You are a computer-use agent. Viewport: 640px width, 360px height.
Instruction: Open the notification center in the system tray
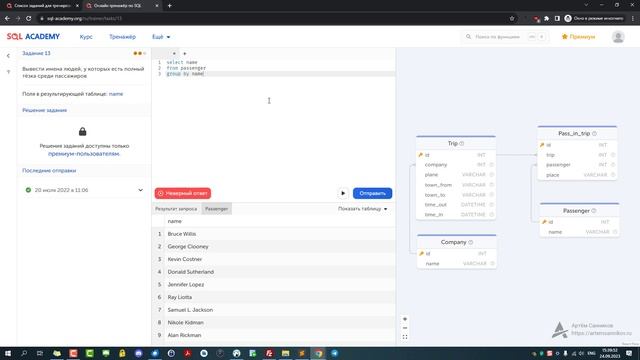click(629, 353)
